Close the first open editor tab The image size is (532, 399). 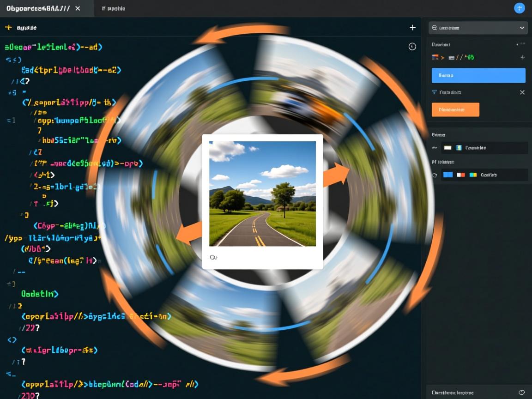click(77, 8)
